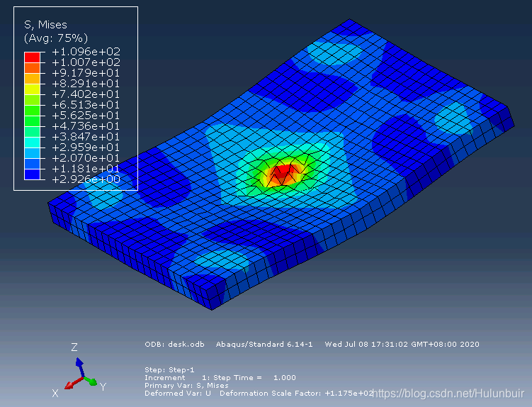Viewport: 532px width, 407px height.
Task: Click the X axis label of the triad
Action: pyautogui.click(x=55, y=394)
